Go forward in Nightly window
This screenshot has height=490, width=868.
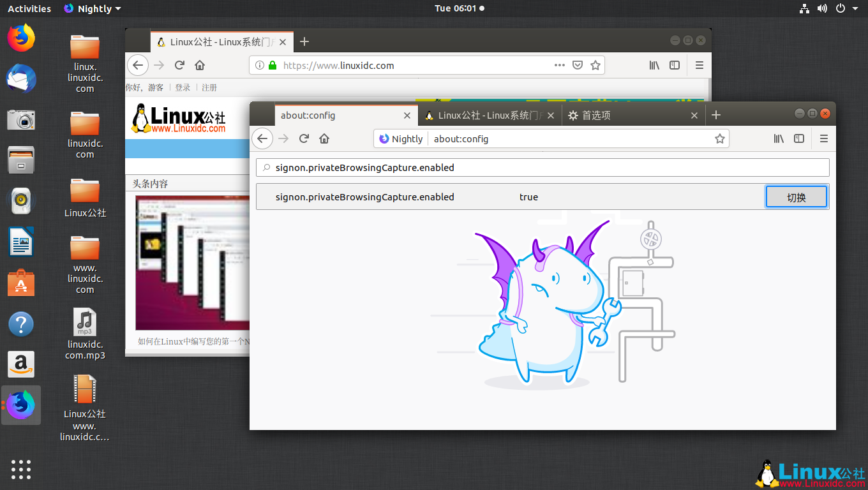(x=284, y=138)
